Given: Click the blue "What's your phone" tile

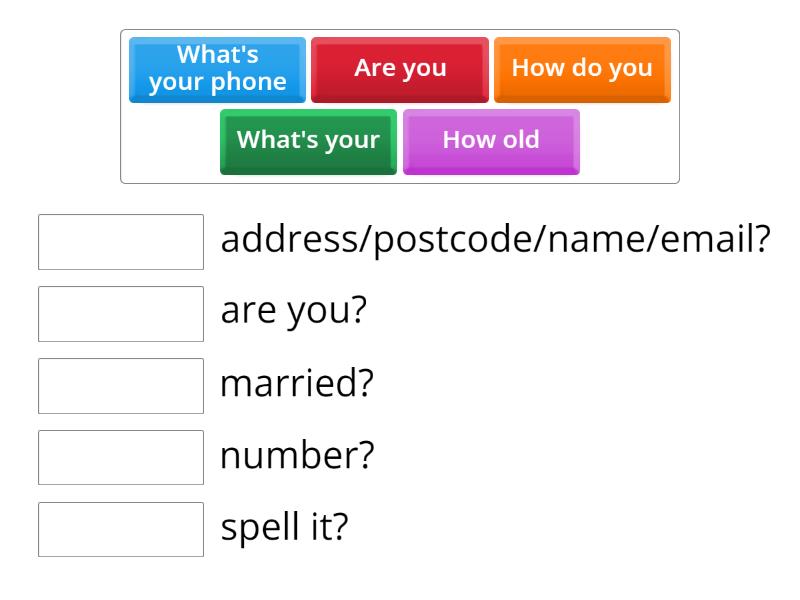Looking at the screenshot, I should point(217,69).
